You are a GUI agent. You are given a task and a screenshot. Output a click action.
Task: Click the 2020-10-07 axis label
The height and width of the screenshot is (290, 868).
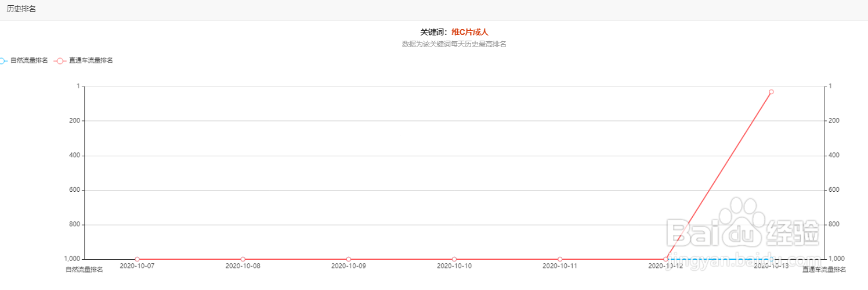click(x=137, y=266)
